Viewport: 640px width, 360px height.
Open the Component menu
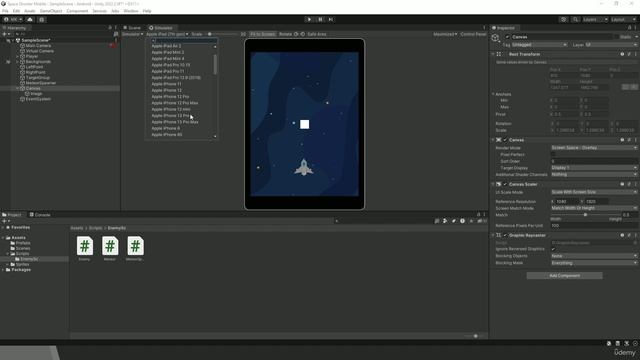tap(77, 11)
